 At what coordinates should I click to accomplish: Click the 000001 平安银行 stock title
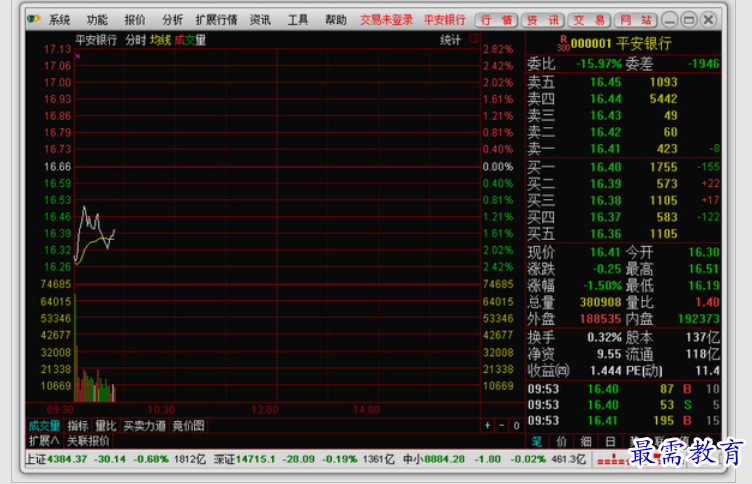(x=621, y=44)
